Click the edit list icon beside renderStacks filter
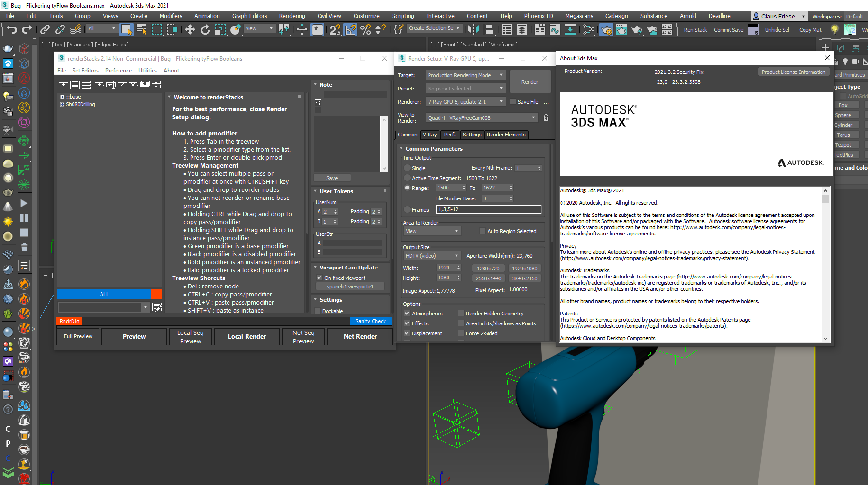 (157, 307)
